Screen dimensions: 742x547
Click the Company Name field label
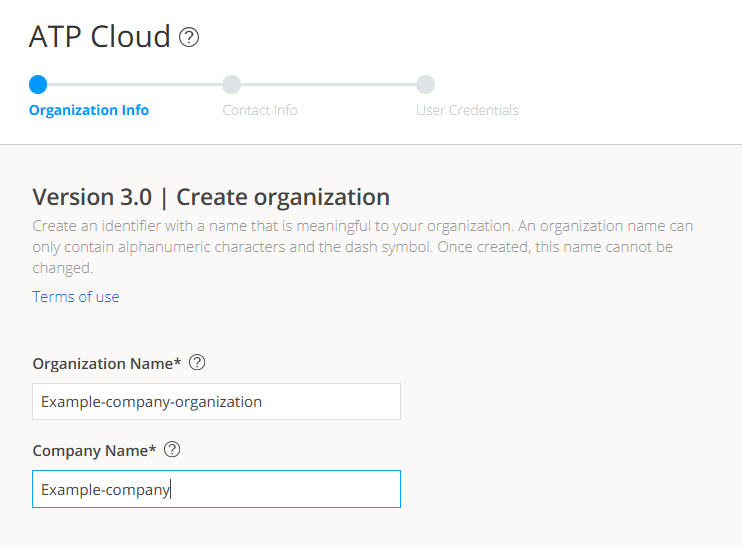click(94, 451)
